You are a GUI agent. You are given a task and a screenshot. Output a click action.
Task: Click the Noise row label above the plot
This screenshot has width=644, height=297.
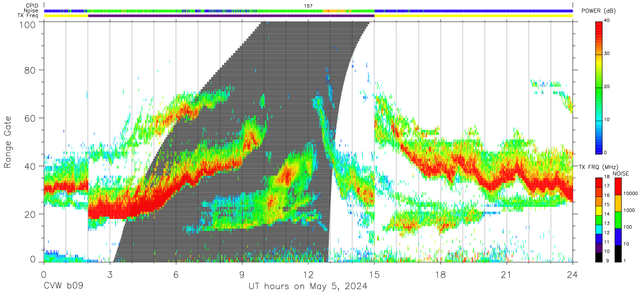[x=31, y=10]
